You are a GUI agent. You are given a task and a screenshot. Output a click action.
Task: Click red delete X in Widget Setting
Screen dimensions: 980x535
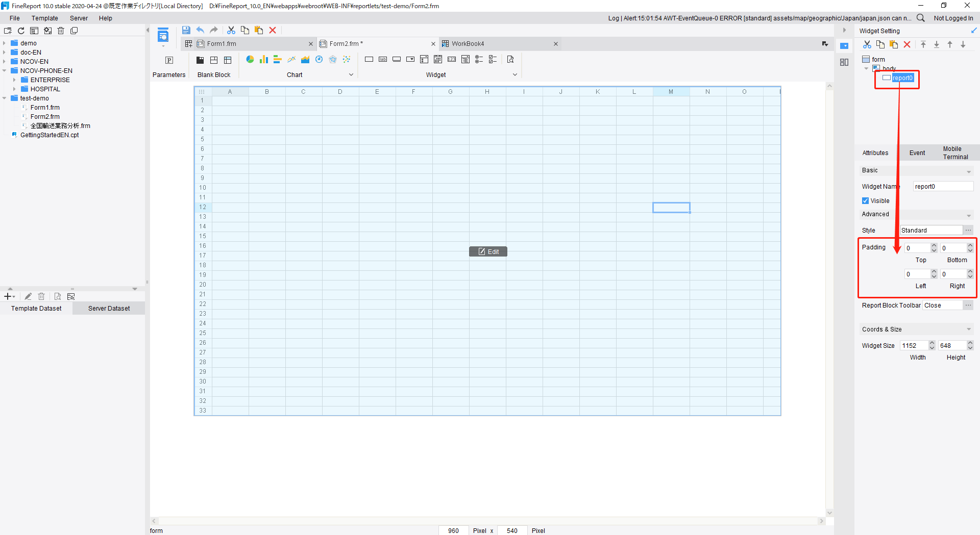[x=907, y=44]
